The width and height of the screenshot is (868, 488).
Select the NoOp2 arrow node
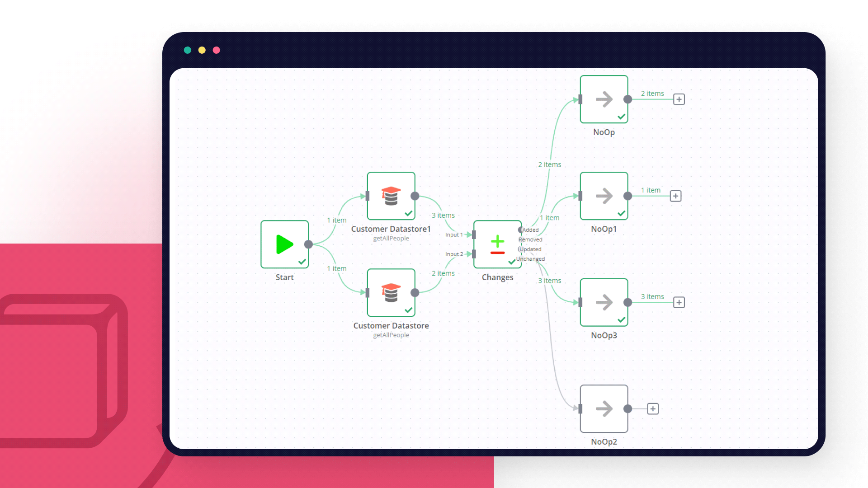[604, 409]
